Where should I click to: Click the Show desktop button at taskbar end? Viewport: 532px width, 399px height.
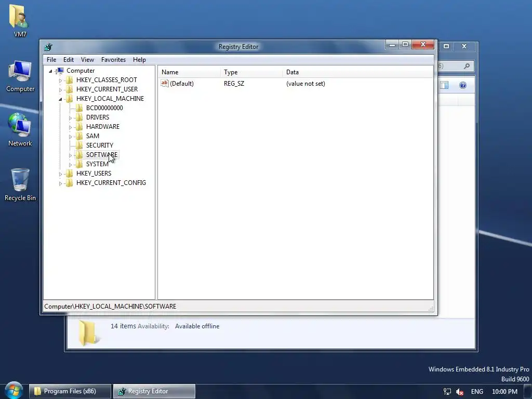click(x=528, y=392)
